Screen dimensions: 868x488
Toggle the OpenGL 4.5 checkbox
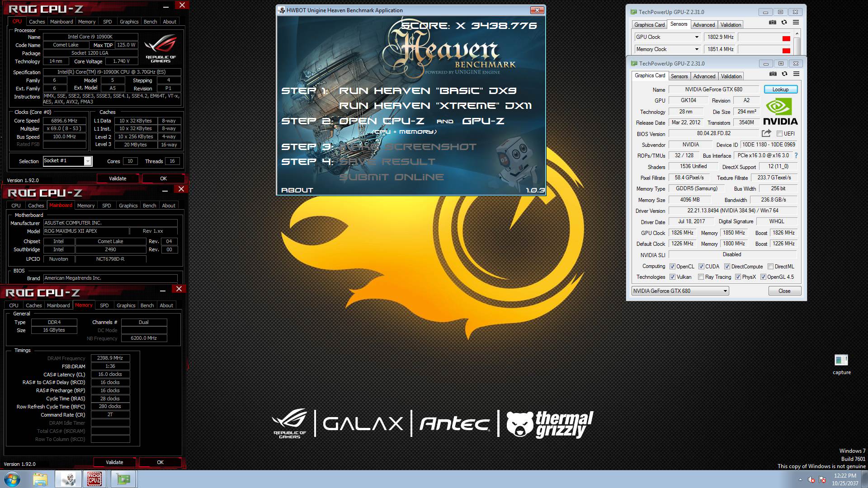763,277
